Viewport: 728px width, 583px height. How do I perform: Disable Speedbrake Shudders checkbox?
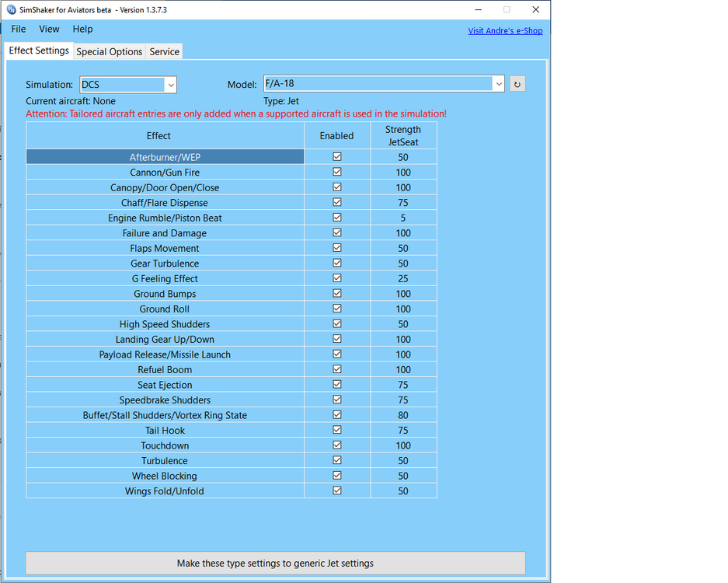(x=337, y=400)
